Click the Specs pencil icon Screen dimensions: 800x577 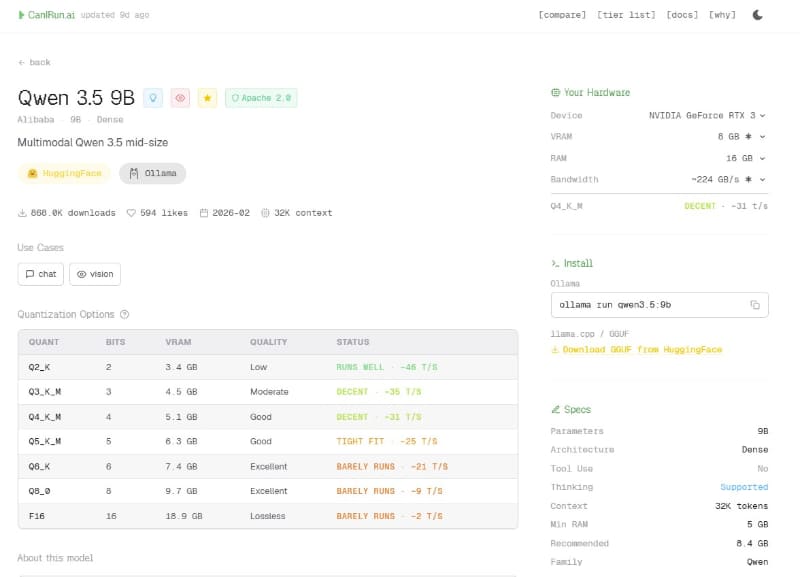(x=556, y=409)
